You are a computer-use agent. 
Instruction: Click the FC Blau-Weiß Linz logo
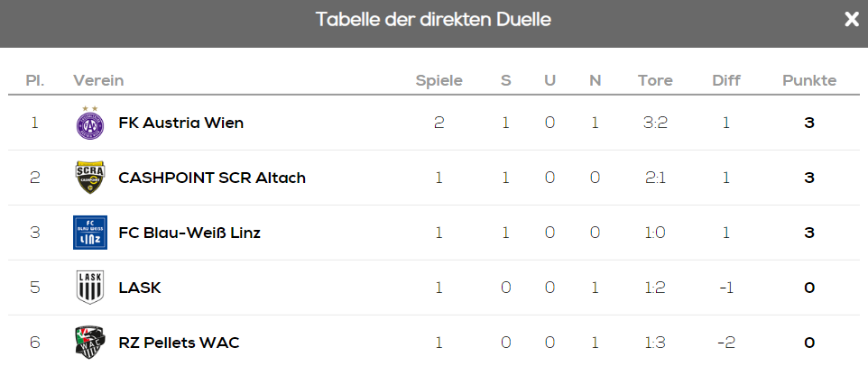click(90, 233)
